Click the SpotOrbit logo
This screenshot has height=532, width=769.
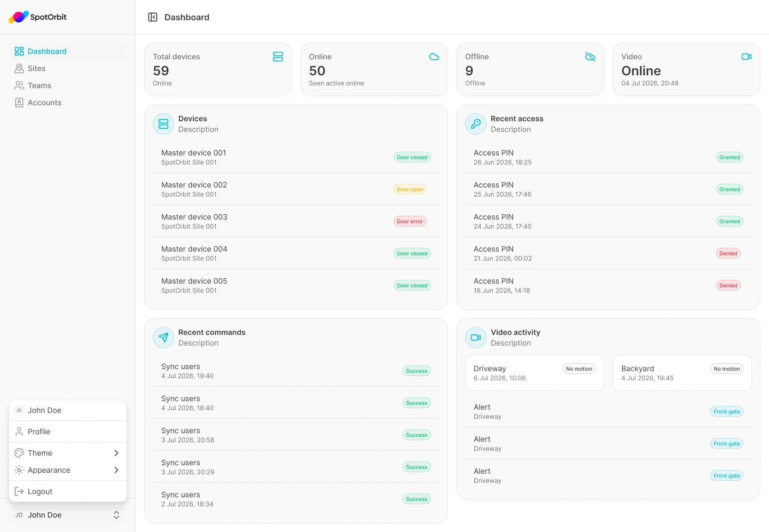click(38, 17)
